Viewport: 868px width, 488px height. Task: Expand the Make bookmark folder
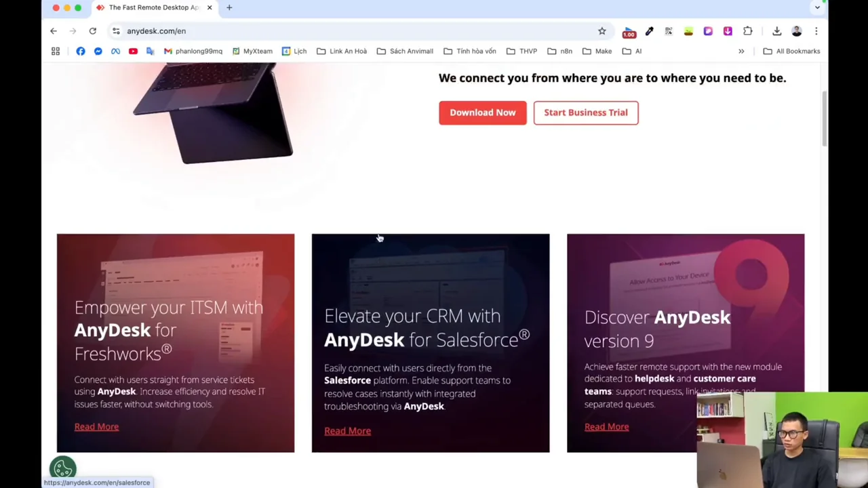pyautogui.click(x=597, y=51)
